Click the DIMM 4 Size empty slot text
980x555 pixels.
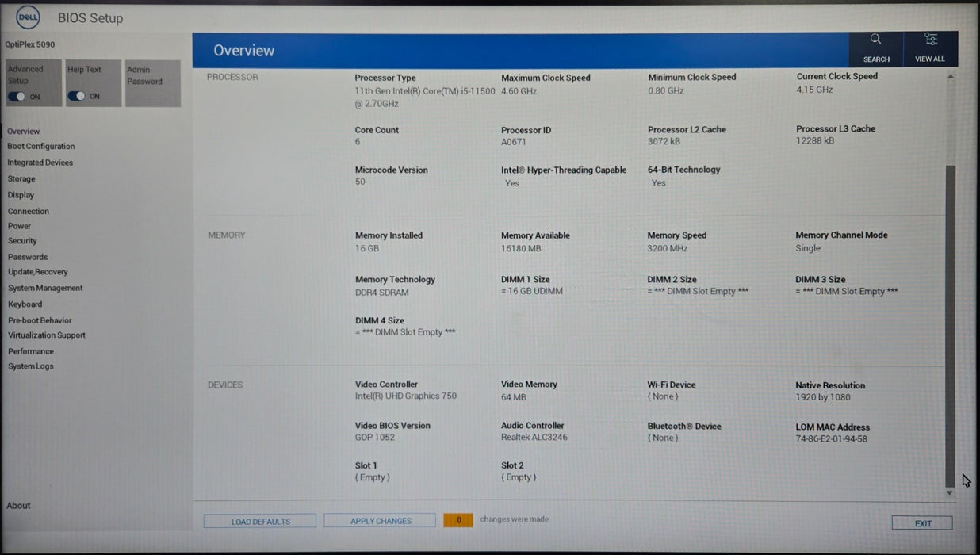tap(405, 332)
